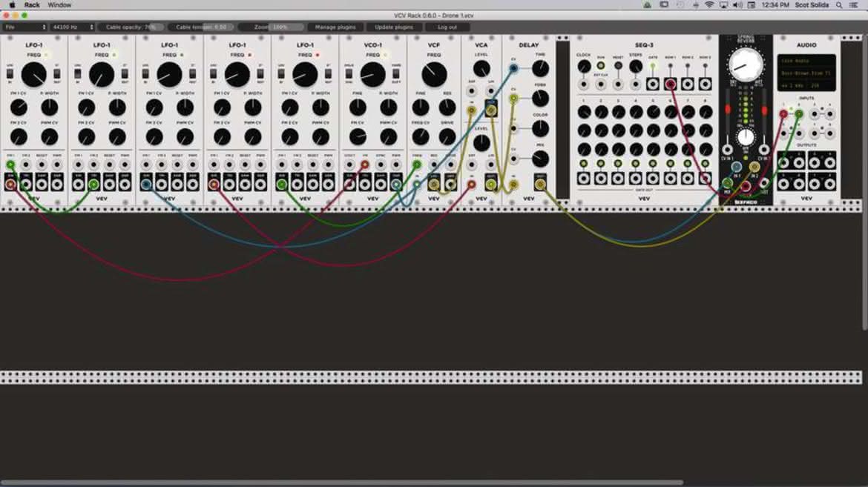Click the Delay FDBK CV input jack

pyautogui.click(x=513, y=99)
